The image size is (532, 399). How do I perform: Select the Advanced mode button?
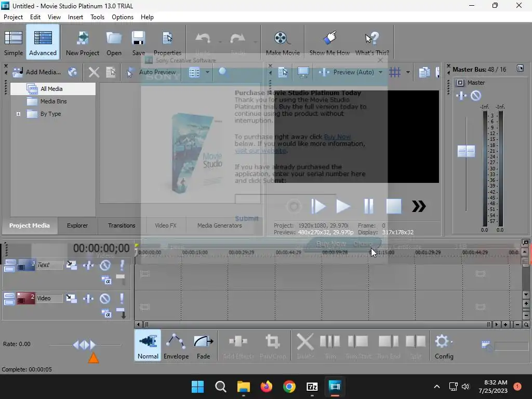click(x=43, y=43)
